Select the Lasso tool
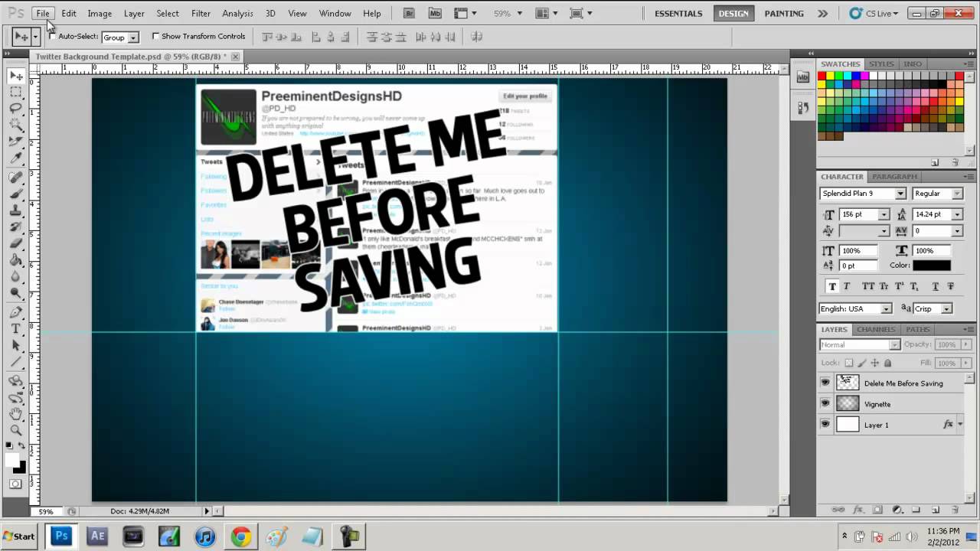 (15, 108)
